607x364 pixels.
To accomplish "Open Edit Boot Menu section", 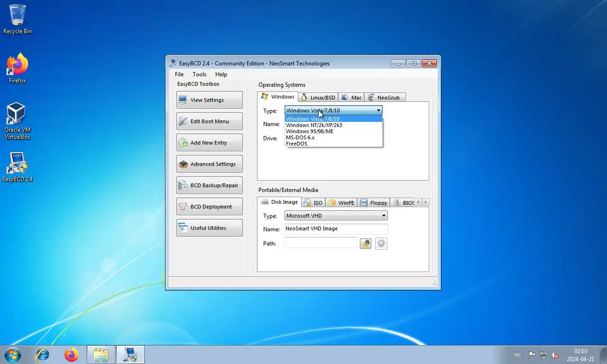I will (209, 121).
